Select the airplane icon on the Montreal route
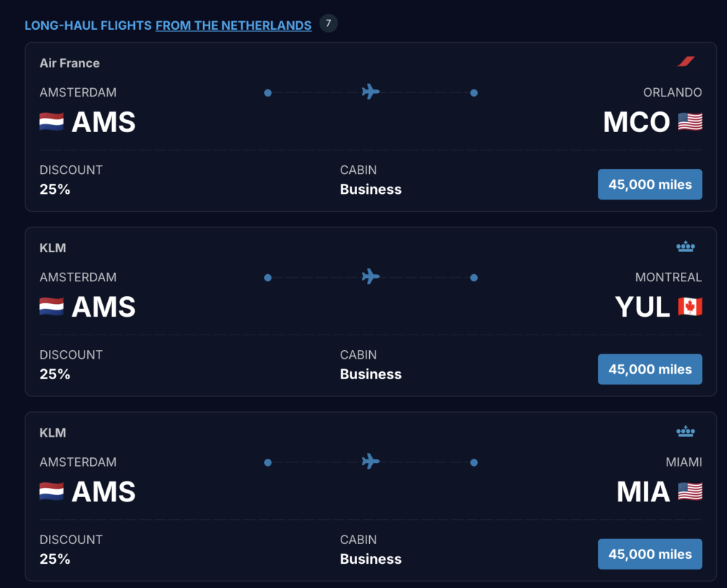 click(371, 277)
